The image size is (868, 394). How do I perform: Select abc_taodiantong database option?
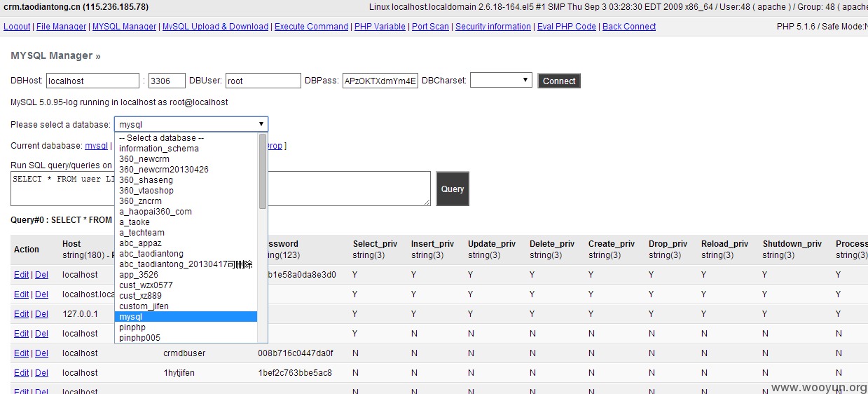coord(186,254)
